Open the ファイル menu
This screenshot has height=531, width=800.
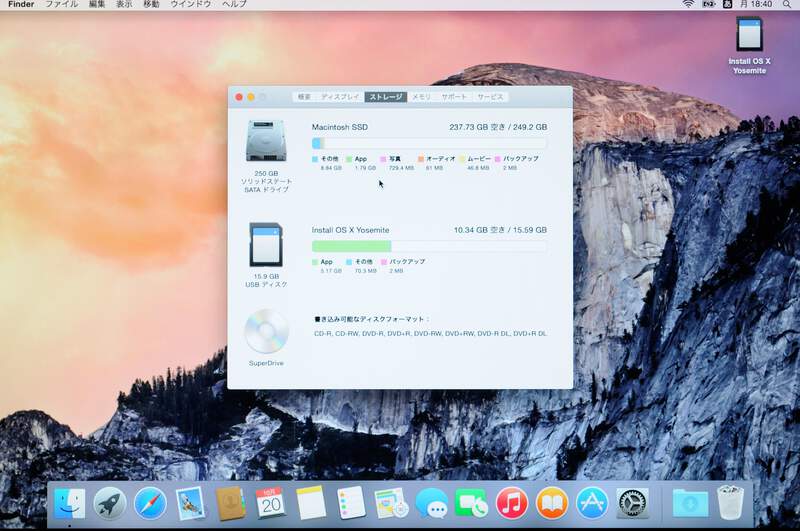click(62, 4)
